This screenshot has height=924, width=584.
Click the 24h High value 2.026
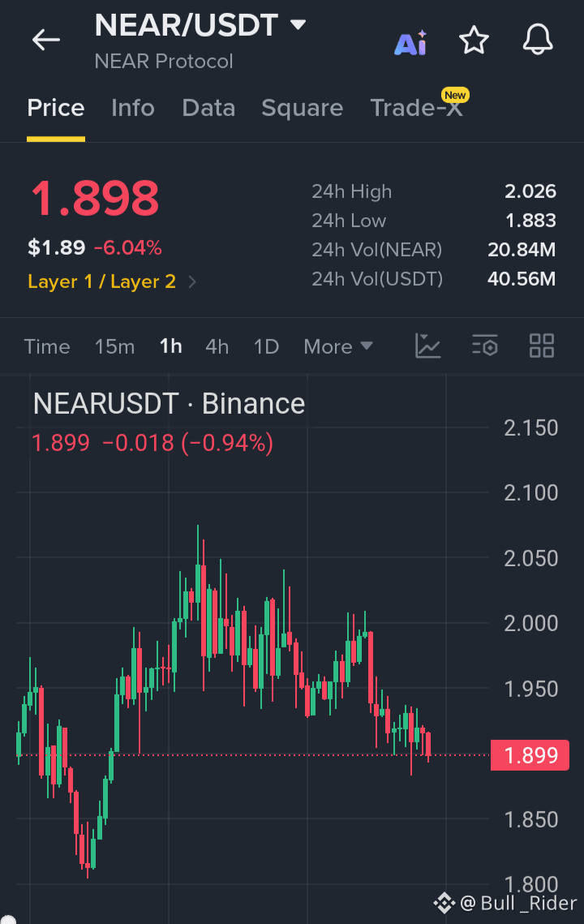pyautogui.click(x=530, y=191)
